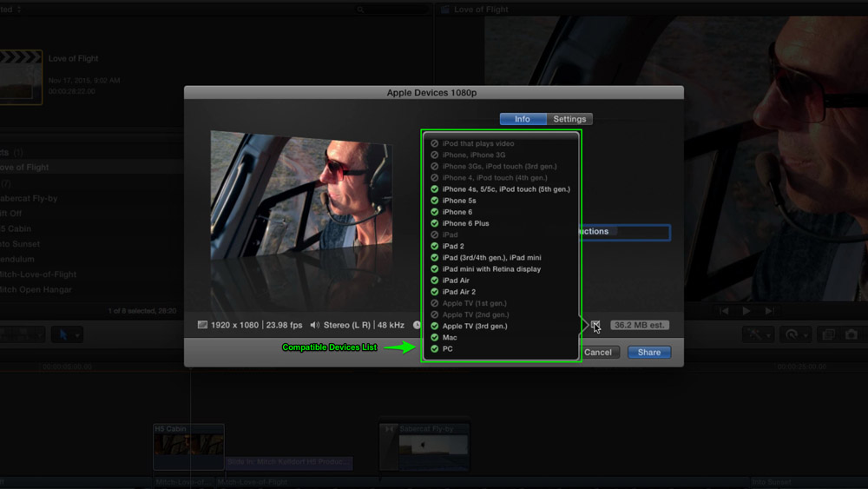Screen dimensions: 868x489
Task: Click the green checkmark beside iPad Air 2
Action: point(435,292)
